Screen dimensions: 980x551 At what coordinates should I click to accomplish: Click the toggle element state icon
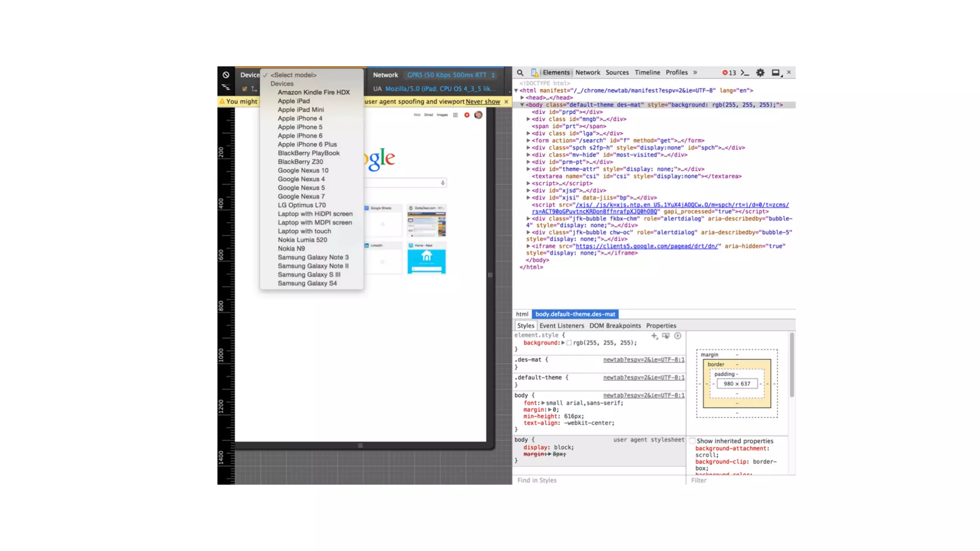tap(666, 336)
